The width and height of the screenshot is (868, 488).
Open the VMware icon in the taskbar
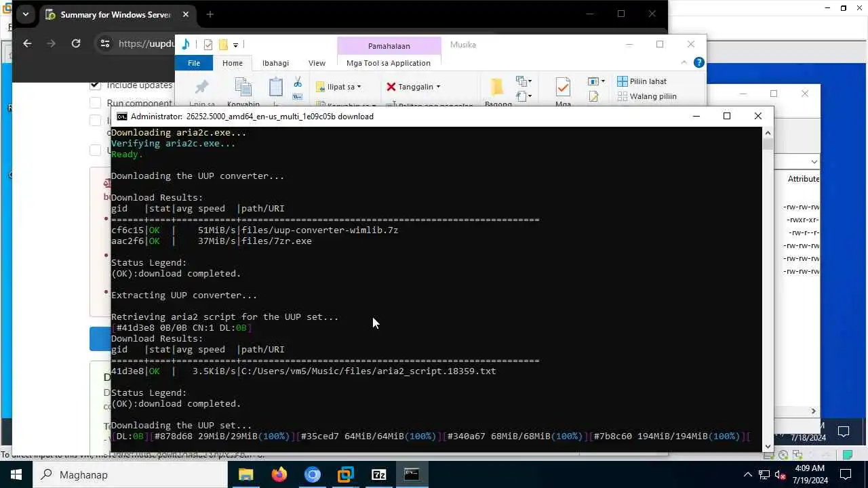[x=345, y=474]
